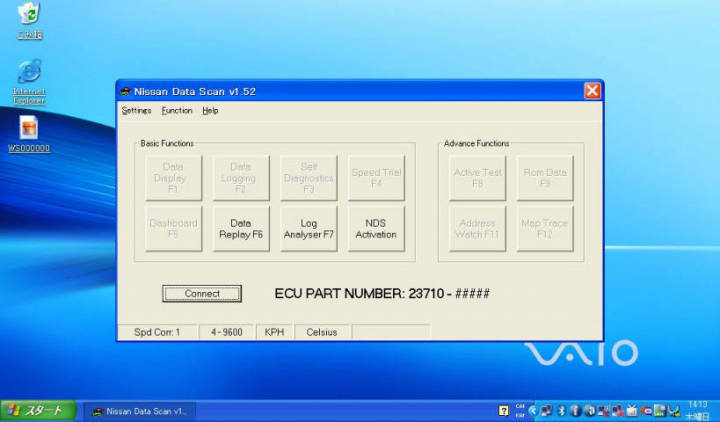Click the yellow help question-mark tray icon

pyautogui.click(x=504, y=411)
